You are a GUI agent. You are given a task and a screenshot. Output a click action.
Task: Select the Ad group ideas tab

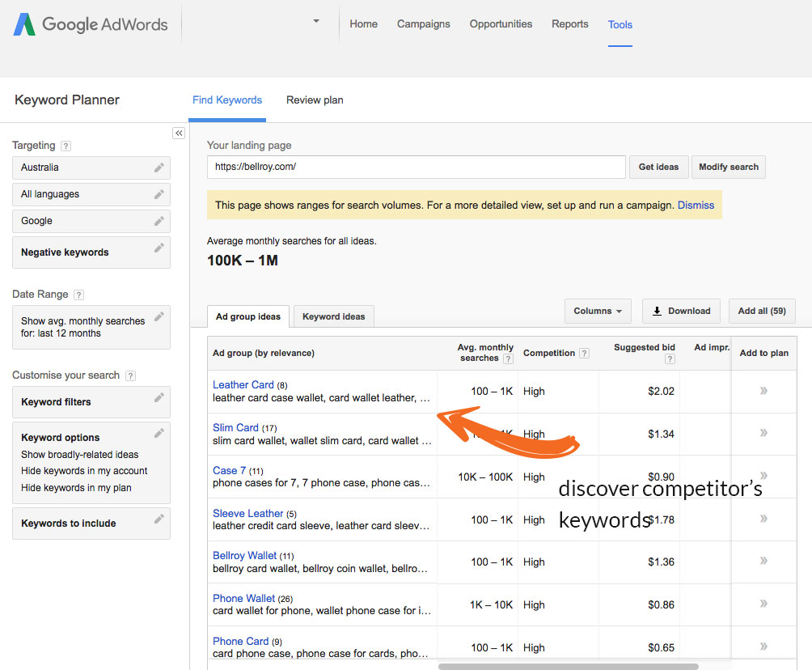[248, 316]
